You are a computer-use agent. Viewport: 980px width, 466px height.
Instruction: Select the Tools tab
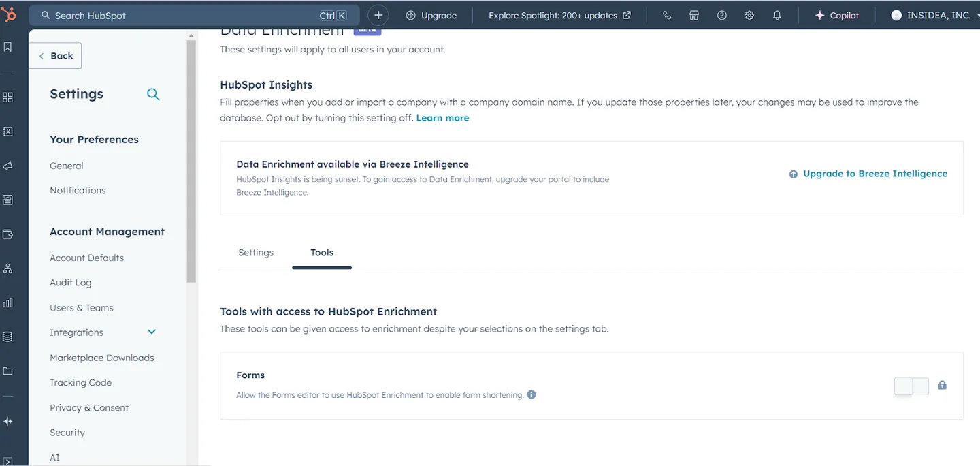pos(322,253)
